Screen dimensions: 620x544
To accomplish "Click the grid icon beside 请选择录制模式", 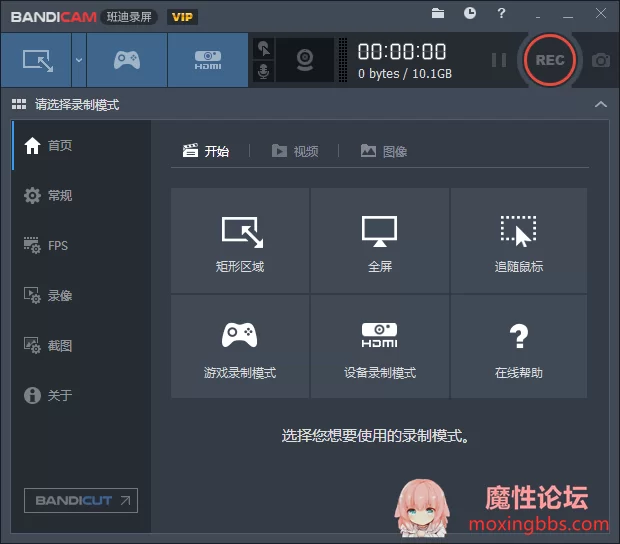I will (19, 104).
